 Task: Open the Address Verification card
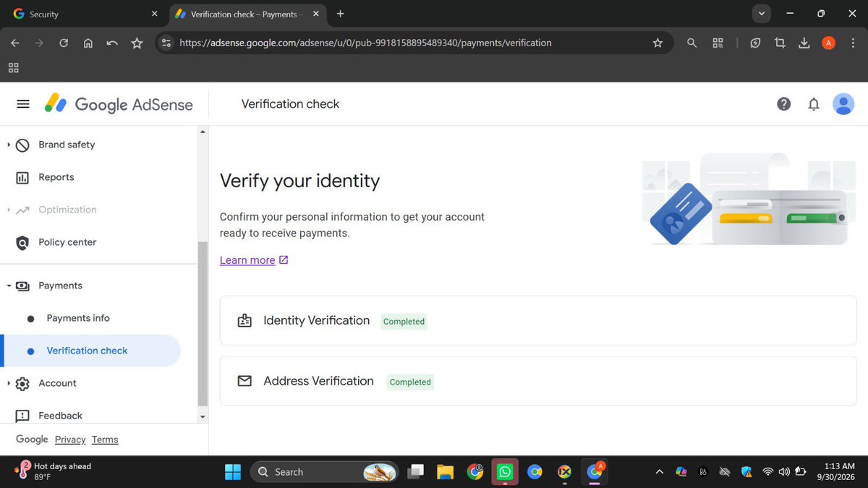coord(538,381)
